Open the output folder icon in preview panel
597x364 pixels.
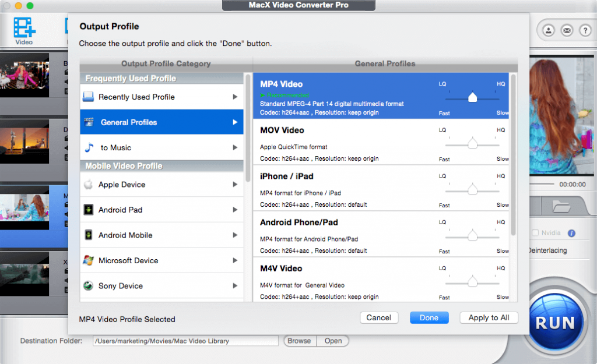pos(561,207)
